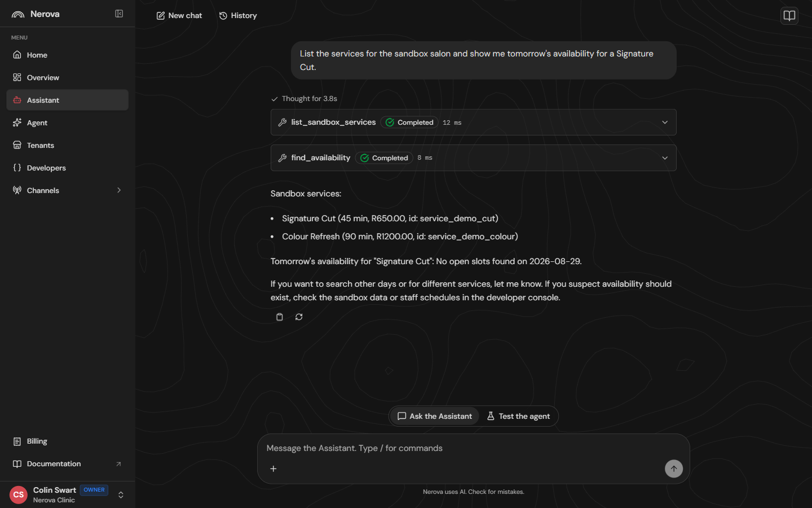Send the message with the arrow button
The height and width of the screenshot is (508, 812).
(673, 468)
